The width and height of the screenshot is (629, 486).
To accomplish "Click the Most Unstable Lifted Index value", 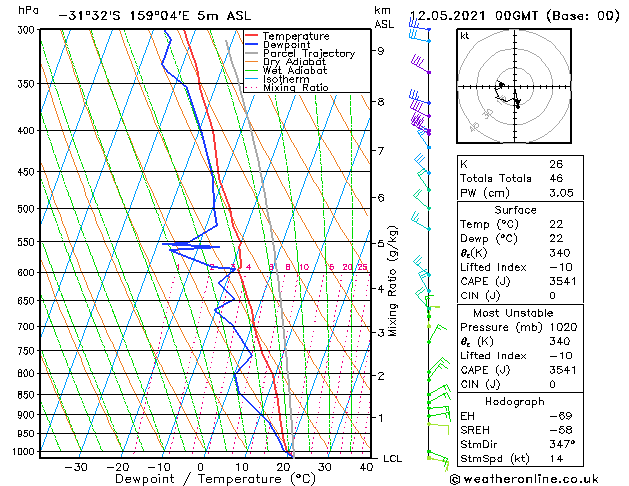I will (561, 356).
